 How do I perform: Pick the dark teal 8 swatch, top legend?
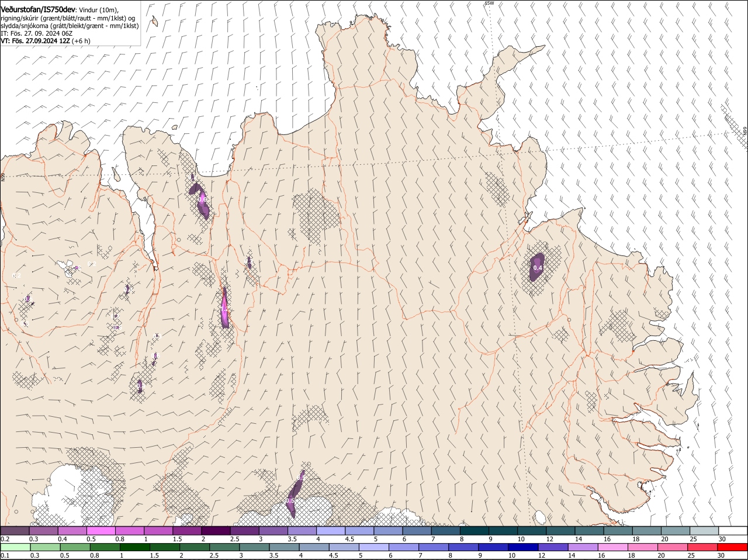coord(474,530)
